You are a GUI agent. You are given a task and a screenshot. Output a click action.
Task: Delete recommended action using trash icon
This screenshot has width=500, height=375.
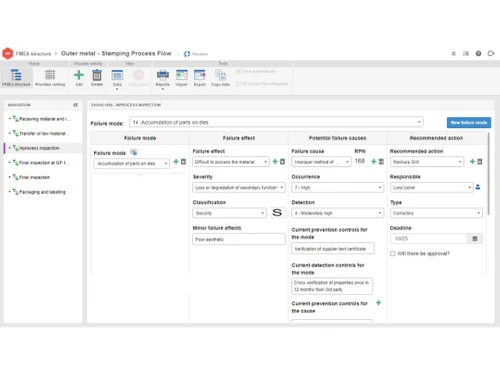tap(480, 162)
